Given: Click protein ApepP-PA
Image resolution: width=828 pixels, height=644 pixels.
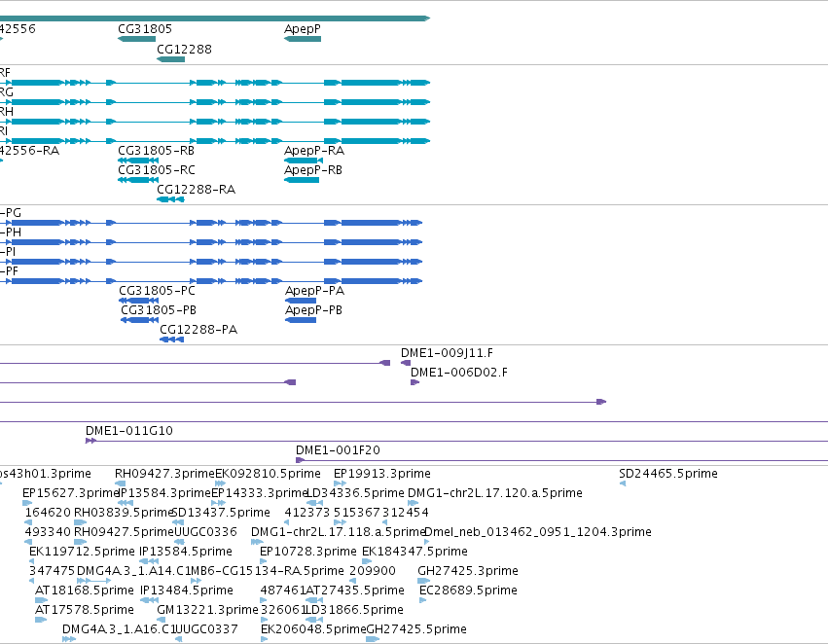Looking at the screenshot, I should [x=314, y=291].
